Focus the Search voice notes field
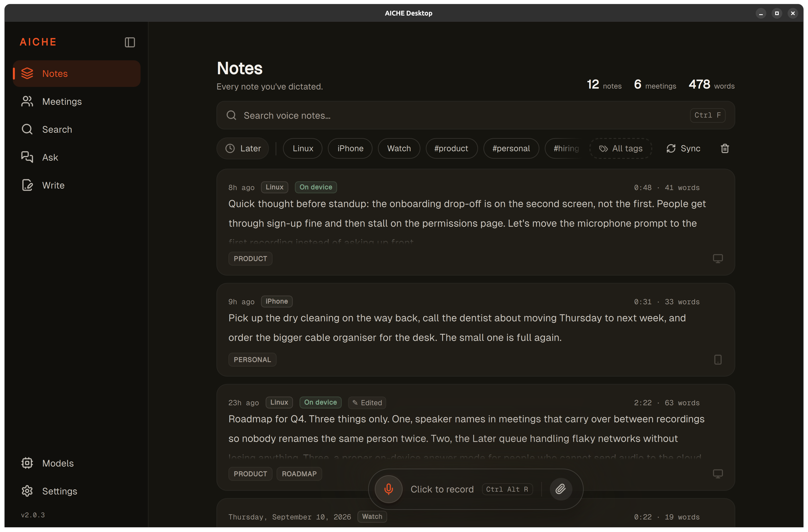Viewport: 808px width, 532px height. (476, 115)
